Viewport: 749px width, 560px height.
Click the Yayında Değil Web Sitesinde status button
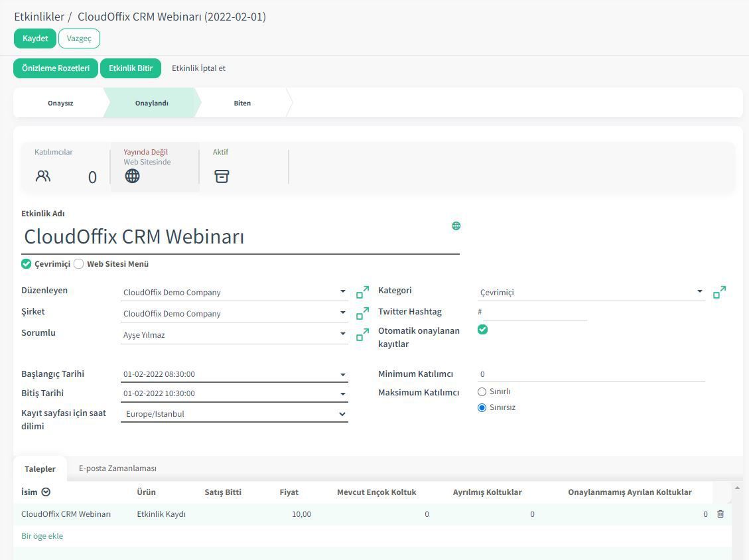[x=155, y=167]
